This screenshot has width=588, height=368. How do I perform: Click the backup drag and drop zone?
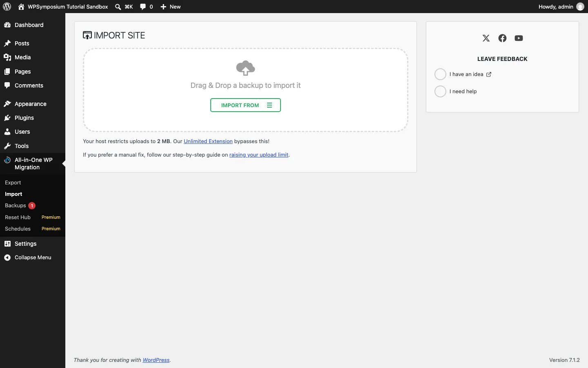click(x=246, y=90)
